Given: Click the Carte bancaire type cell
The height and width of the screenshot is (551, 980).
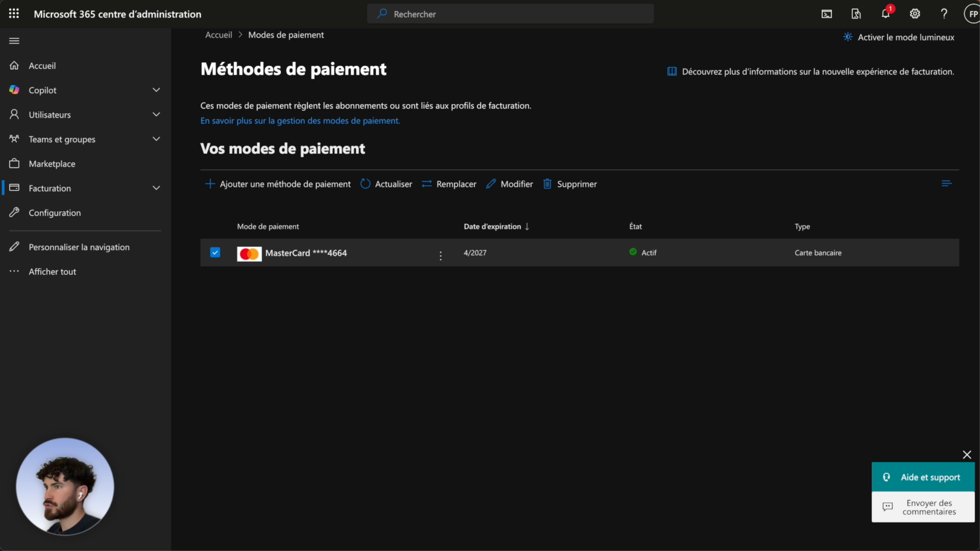Looking at the screenshot, I should (x=818, y=253).
